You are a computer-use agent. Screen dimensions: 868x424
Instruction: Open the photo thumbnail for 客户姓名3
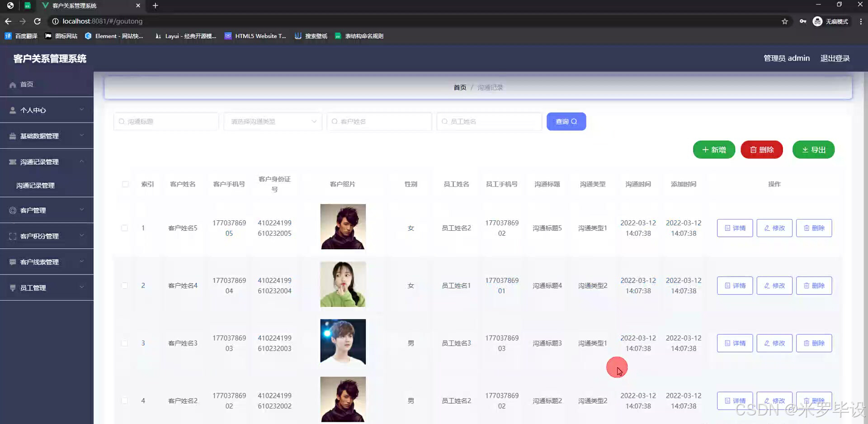343,342
